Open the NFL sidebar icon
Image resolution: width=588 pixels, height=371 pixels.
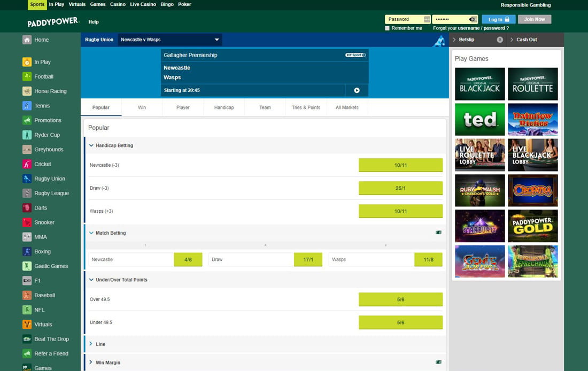[27, 310]
